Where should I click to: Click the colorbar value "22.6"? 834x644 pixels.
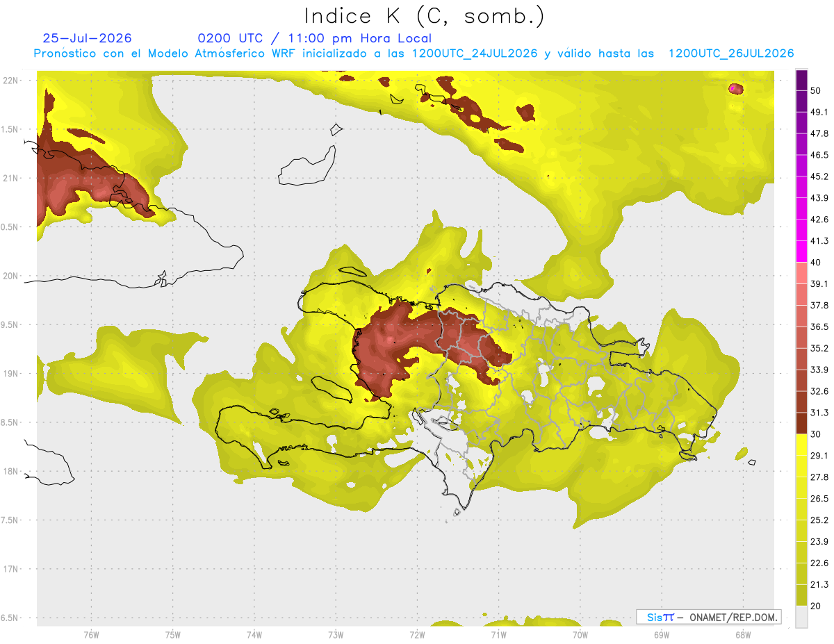point(819,563)
